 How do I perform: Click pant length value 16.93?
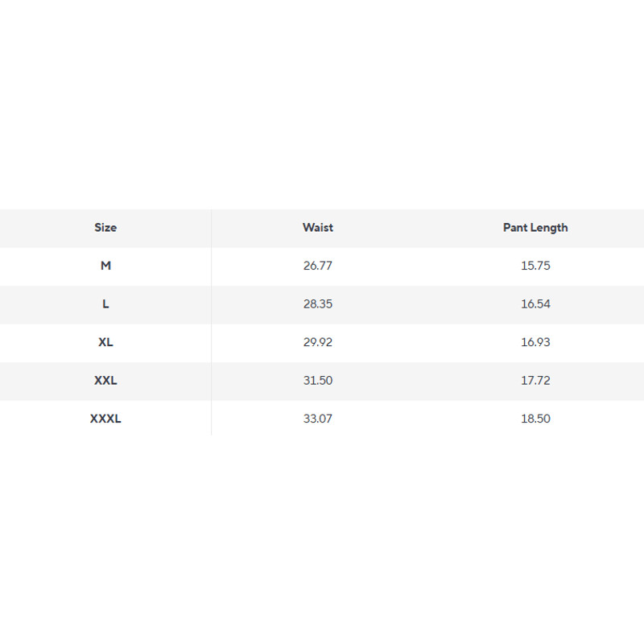pyautogui.click(x=535, y=342)
